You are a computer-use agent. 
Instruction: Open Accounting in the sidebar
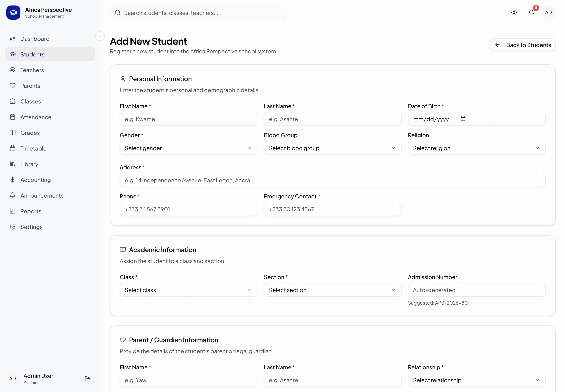[50, 180]
